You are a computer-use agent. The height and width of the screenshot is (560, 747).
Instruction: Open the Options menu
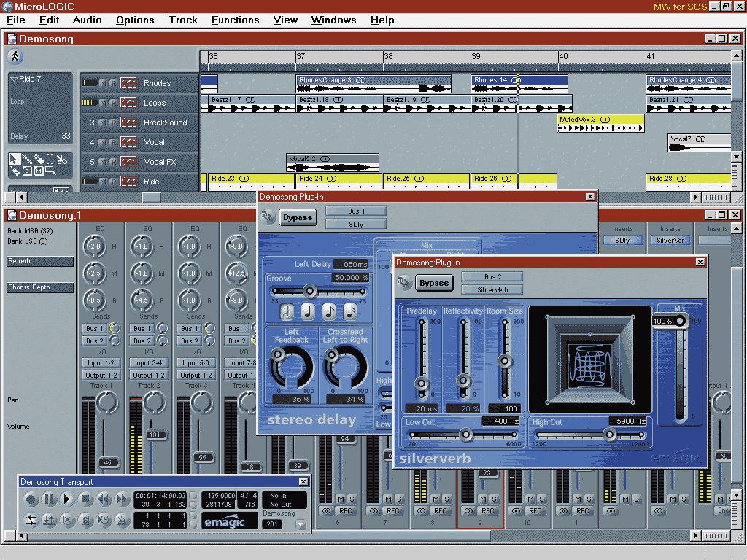(135, 20)
